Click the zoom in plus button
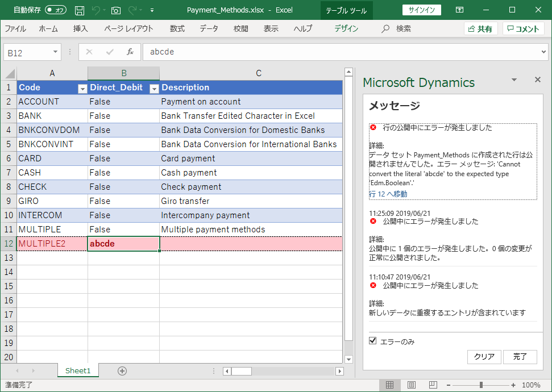The width and height of the screenshot is (552, 392). (513, 385)
